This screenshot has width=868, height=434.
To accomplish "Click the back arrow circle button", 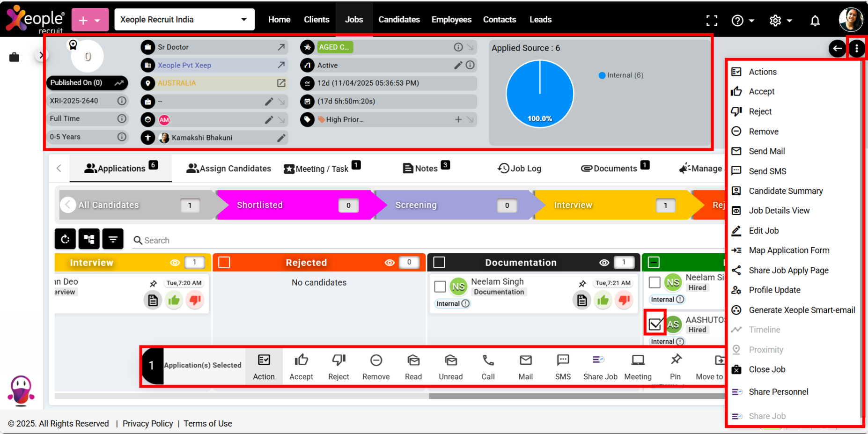I will (837, 48).
